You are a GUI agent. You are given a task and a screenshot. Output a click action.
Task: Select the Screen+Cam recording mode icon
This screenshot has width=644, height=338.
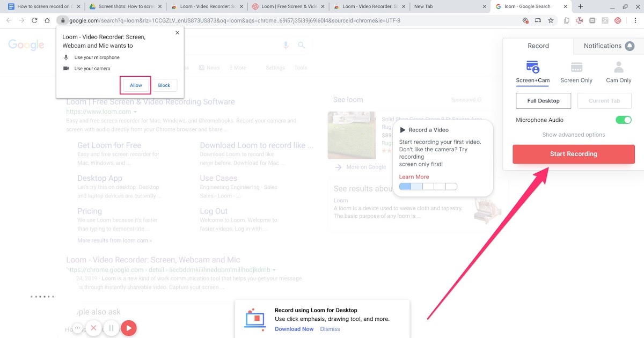532,67
